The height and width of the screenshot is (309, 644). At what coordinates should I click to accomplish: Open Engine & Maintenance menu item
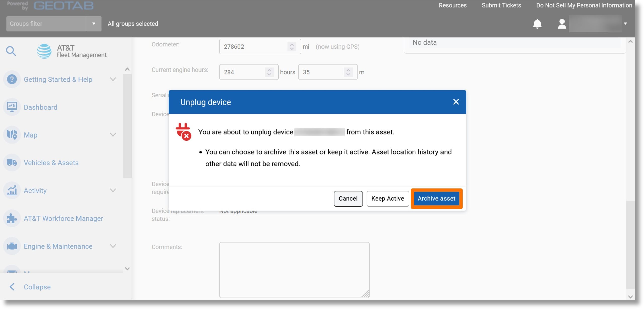[x=58, y=246]
